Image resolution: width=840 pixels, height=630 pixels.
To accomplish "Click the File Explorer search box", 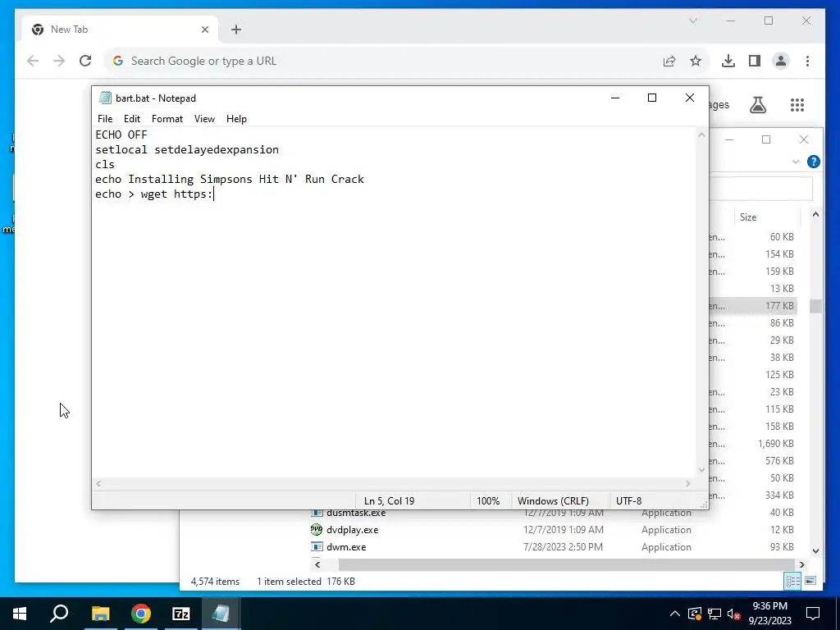I will [x=760, y=189].
